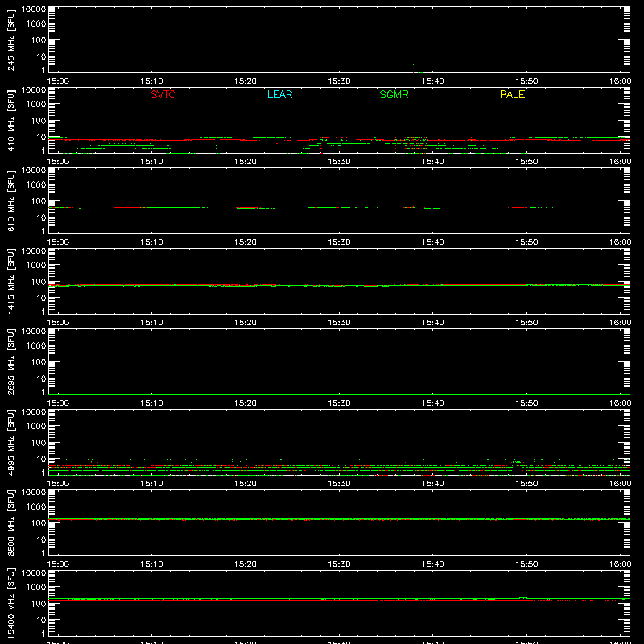Click the 15:10 tick label under 2695 MHz plot

[x=151, y=403]
